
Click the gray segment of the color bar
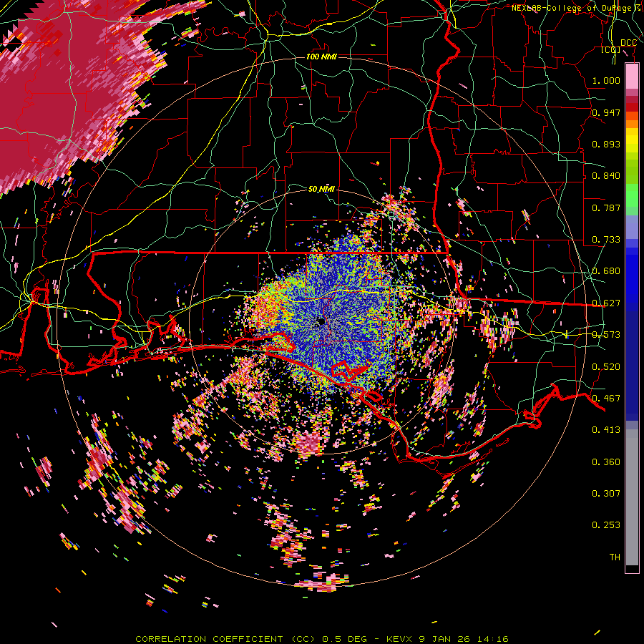(x=632, y=497)
